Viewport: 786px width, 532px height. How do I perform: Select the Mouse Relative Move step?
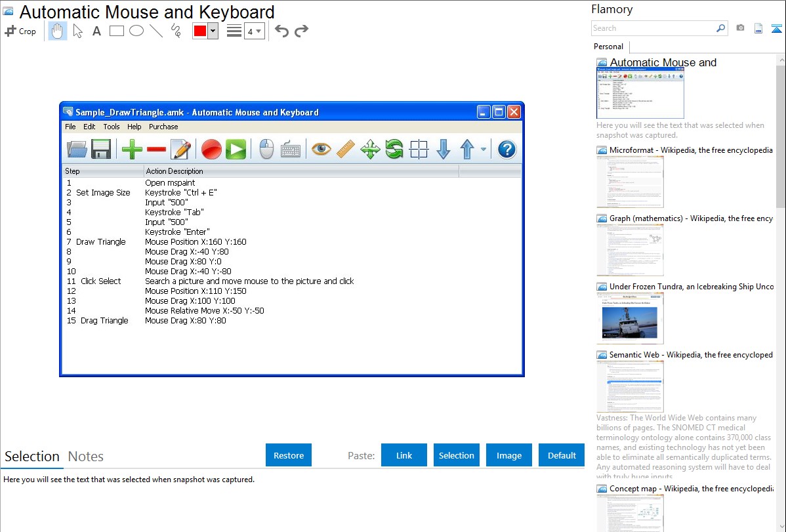point(292,311)
